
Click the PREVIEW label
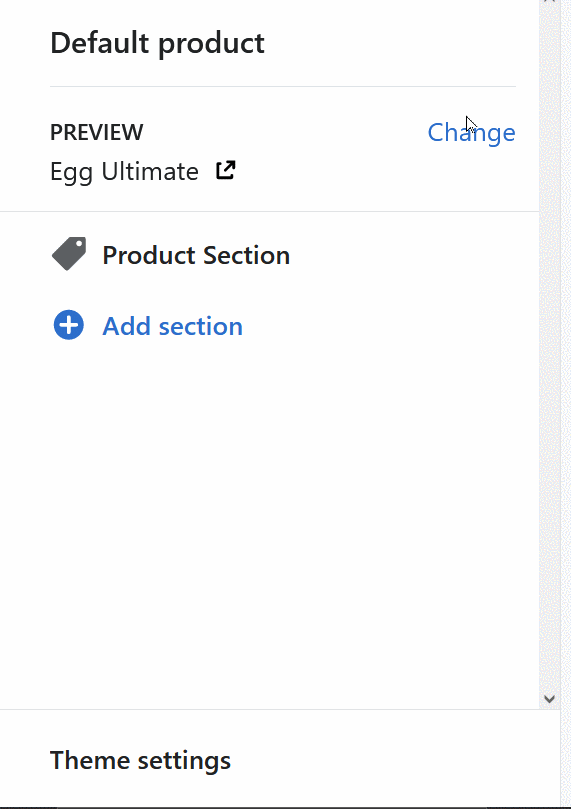[x=96, y=132]
